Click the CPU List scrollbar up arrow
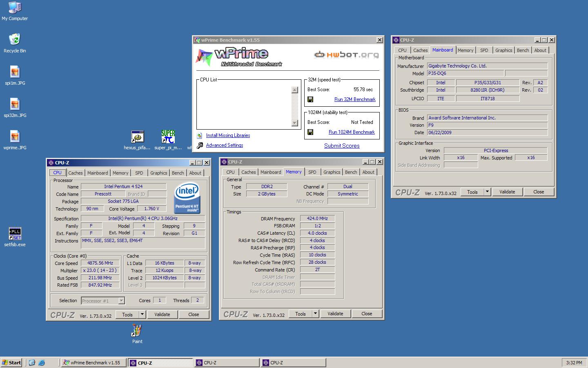588x368 pixels. pos(295,90)
